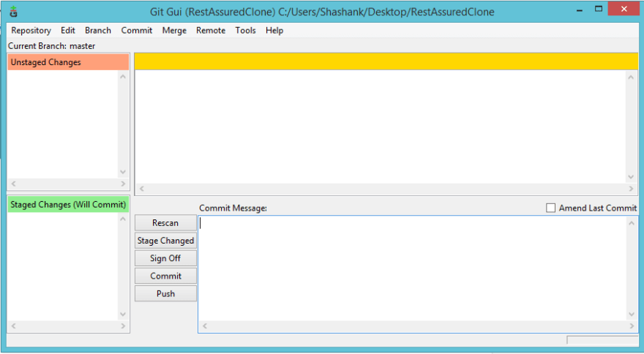Click right arrow of commit message horizontal scrollbar
The height and width of the screenshot is (354, 644).
(x=632, y=325)
